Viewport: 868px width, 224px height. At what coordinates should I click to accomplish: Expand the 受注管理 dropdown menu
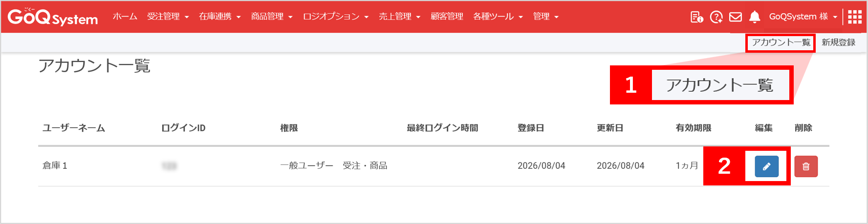(168, 17)
